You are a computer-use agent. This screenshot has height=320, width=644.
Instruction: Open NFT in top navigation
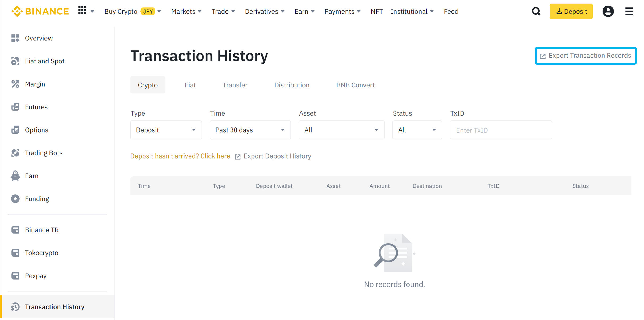(x=377, y=11)
